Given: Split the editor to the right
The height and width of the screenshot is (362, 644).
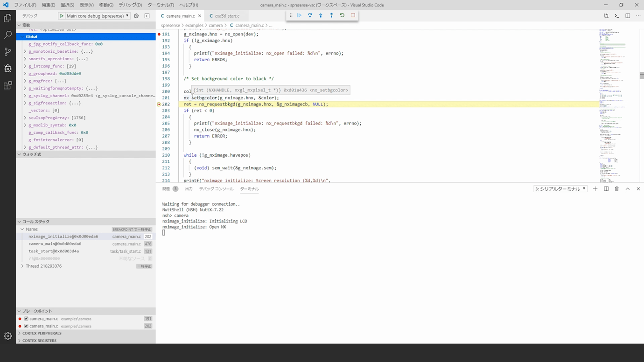Looking at the screenshot, I should (628, 16).
